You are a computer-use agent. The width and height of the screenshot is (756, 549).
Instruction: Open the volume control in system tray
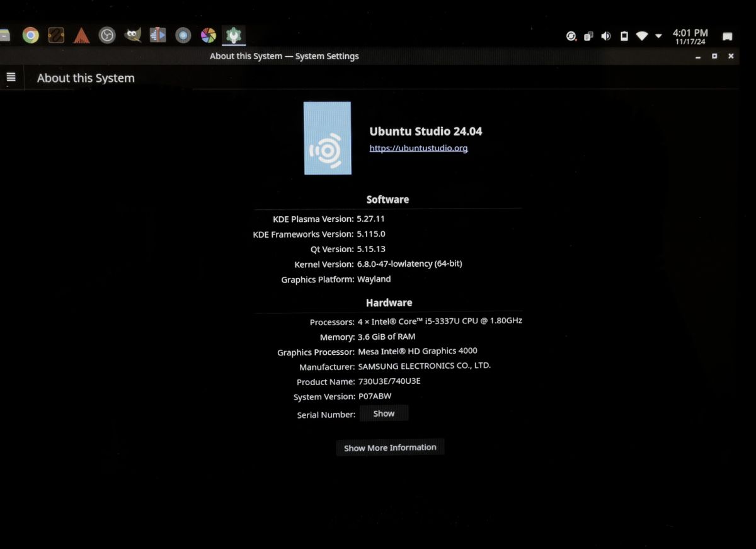605,36
